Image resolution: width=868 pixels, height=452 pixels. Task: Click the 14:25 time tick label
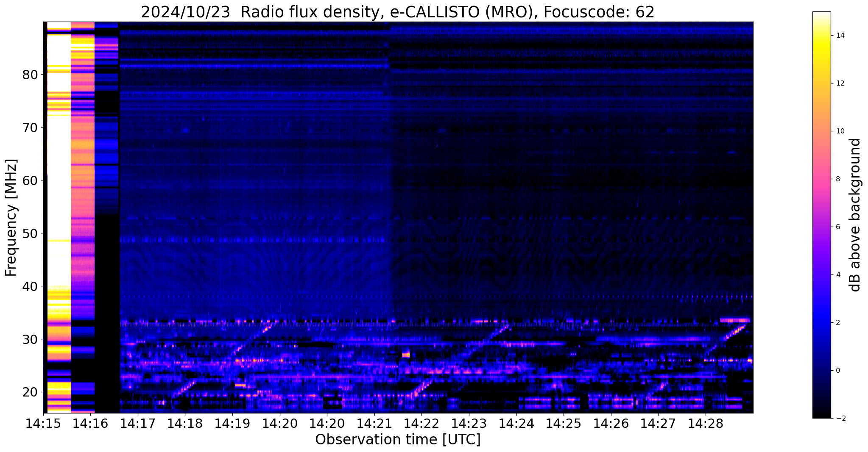click(x=564, y=424)
